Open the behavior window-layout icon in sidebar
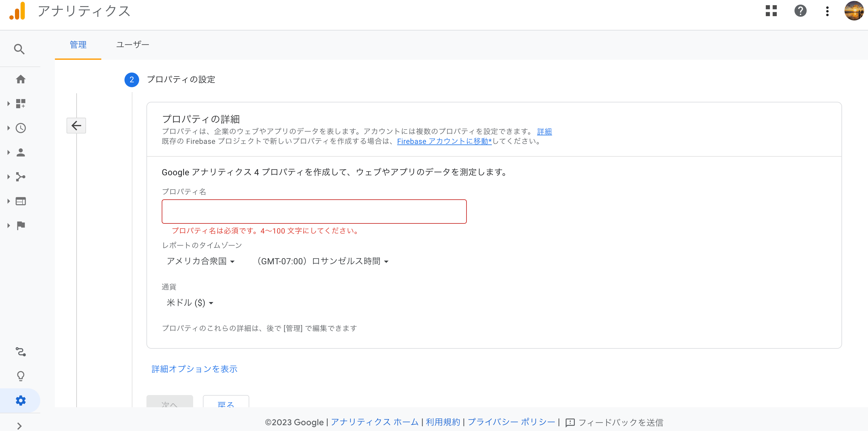868x431 pixels. pos(20,201)
